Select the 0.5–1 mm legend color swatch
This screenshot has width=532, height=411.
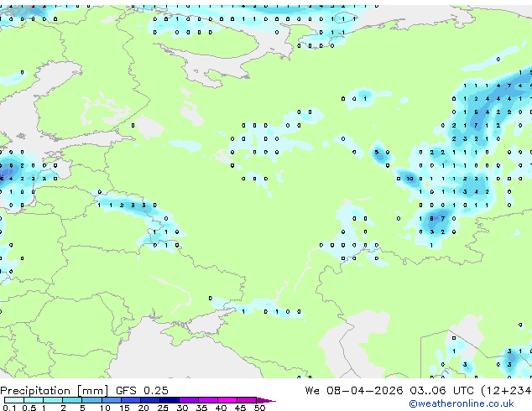coord(34,400)
